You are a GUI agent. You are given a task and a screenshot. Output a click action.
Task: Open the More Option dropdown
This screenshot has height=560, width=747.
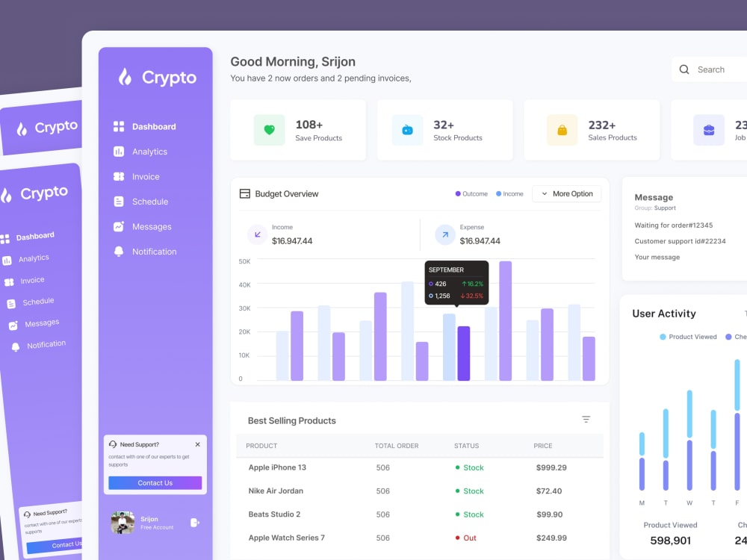pyautogui.click(x=566, y=194)
